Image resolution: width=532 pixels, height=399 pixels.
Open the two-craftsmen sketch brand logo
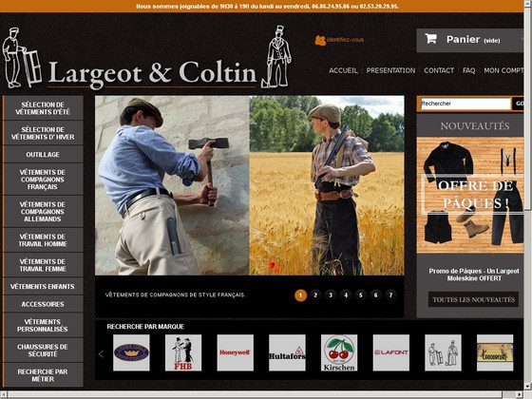coord(443,352)
